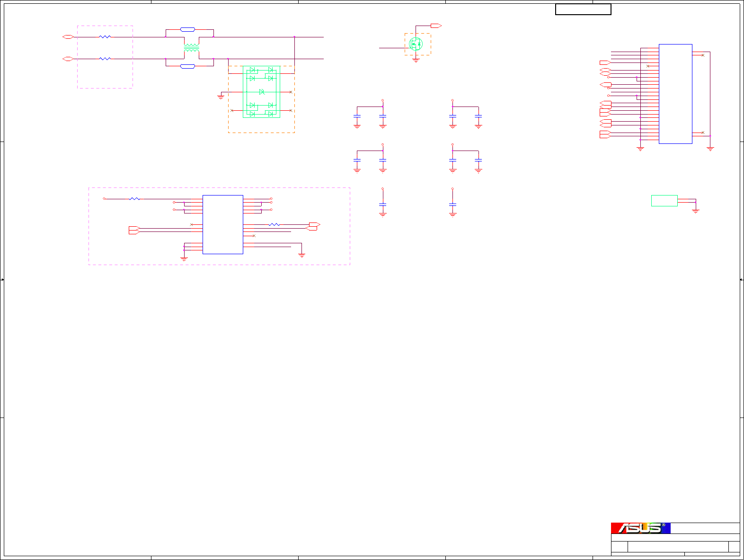Select the resistor on the IC's top-left pin line
Viewport: 744px width, 560px height.
tap(134, 199)
